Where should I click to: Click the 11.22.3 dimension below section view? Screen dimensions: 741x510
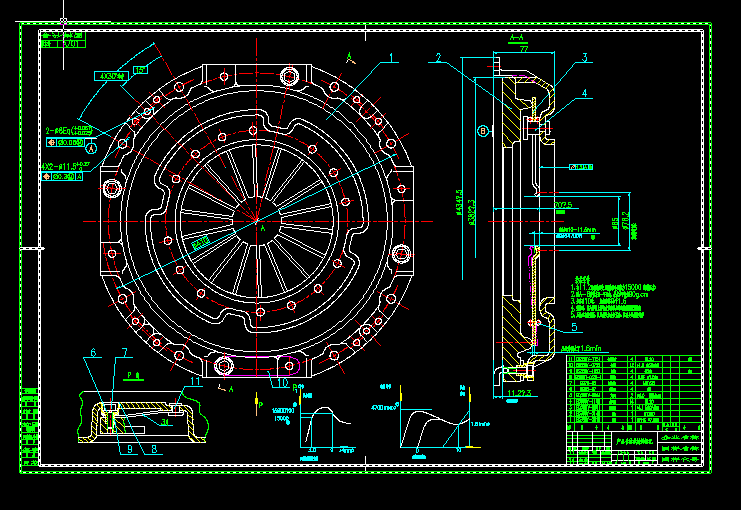coord(519,393)
